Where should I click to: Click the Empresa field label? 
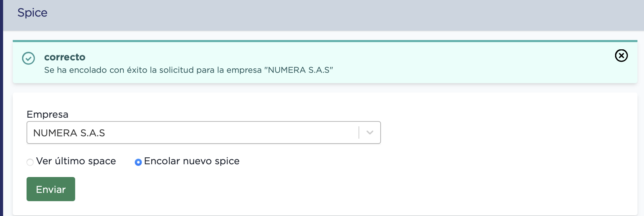point(48,114)
